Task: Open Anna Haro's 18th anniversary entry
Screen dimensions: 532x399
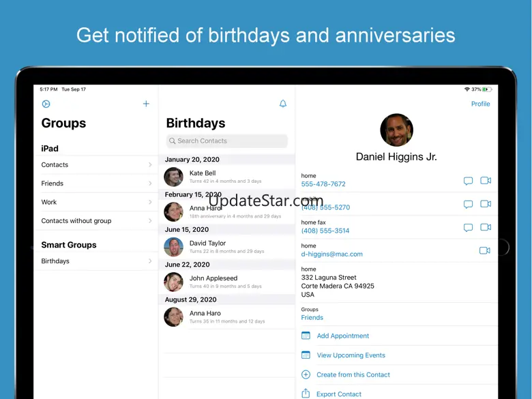Action: click(x=227, y=211)
